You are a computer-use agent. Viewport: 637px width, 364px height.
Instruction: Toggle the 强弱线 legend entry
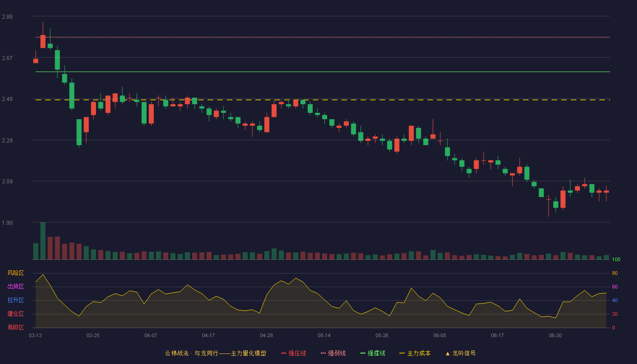(333, 353)
